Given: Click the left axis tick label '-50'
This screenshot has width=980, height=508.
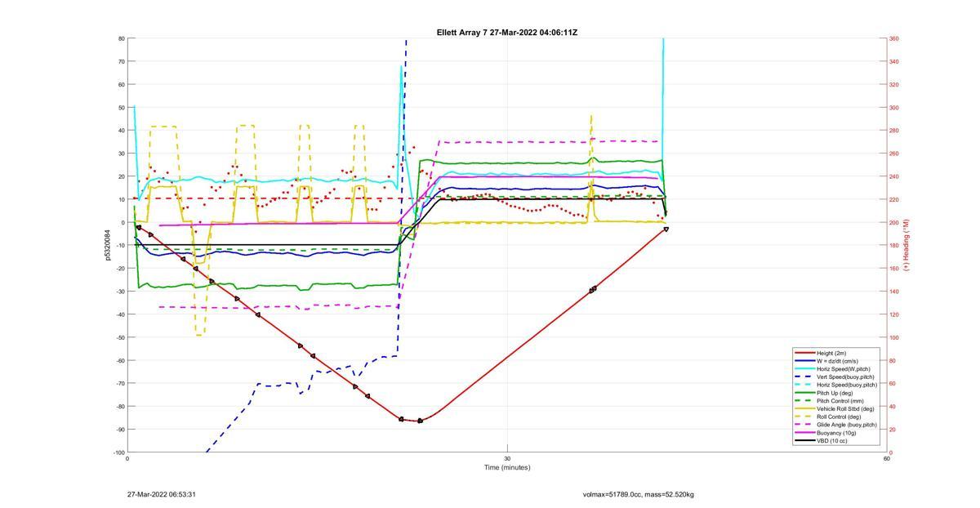Looking at the screenshot, I should coord(121,337).
